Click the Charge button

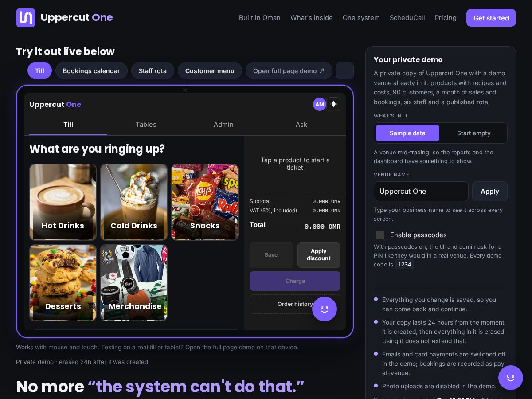(x=295, y=281)
